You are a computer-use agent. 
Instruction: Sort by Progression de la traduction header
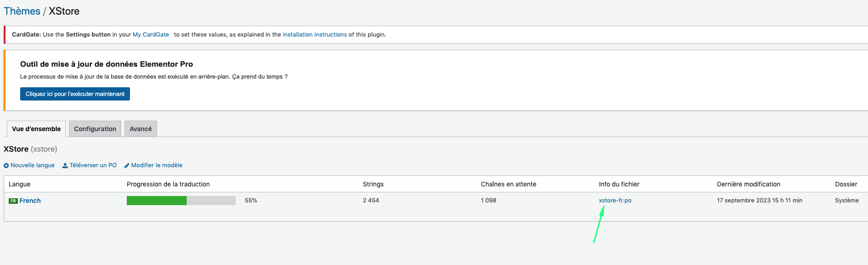tap(168, 184)
